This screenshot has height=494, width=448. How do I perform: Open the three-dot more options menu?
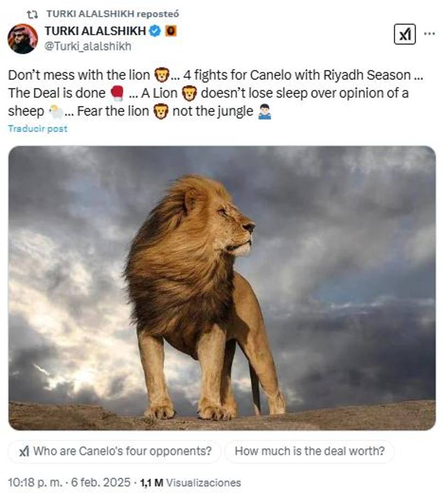coord(430,33)
